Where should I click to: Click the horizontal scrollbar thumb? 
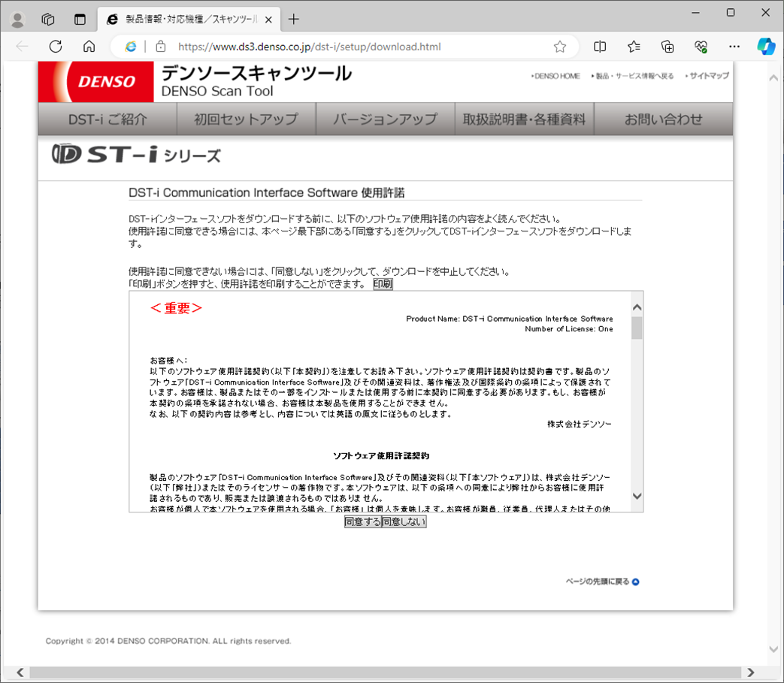pyautogui.click(x=386, y=672)
